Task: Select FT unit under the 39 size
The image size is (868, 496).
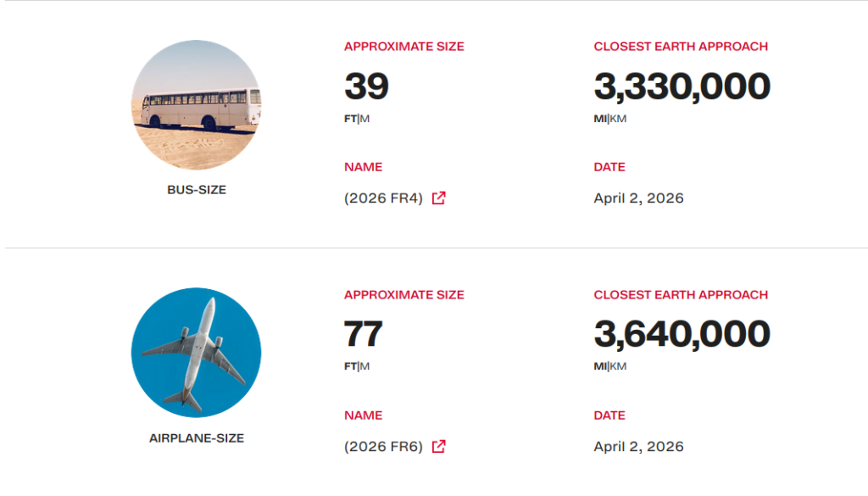Action: click(350, 119)
